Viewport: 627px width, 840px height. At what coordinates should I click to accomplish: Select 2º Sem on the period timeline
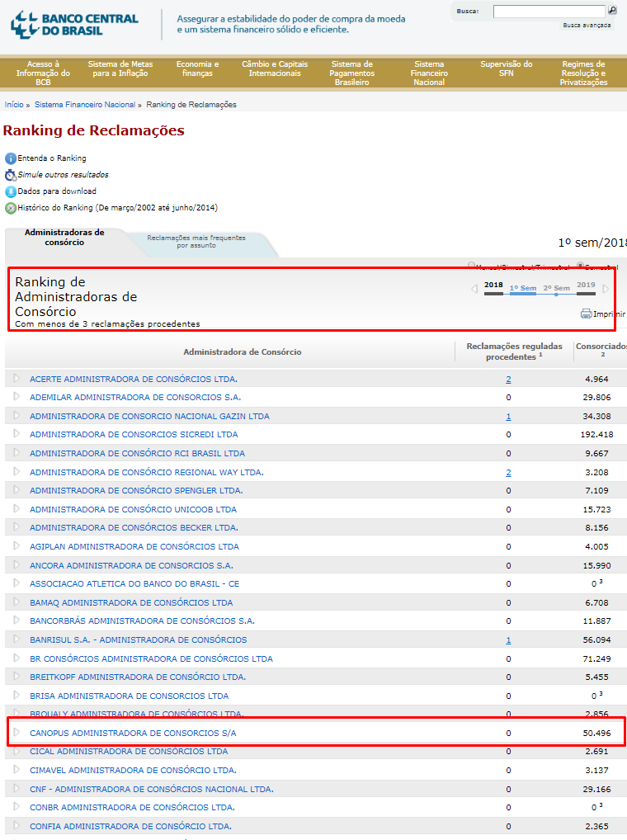556,288
